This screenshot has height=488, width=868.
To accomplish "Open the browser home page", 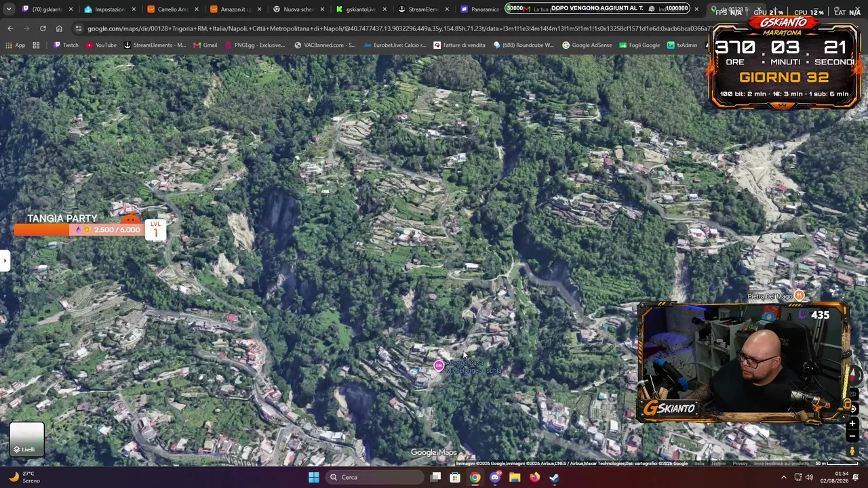I will point(59,28).
